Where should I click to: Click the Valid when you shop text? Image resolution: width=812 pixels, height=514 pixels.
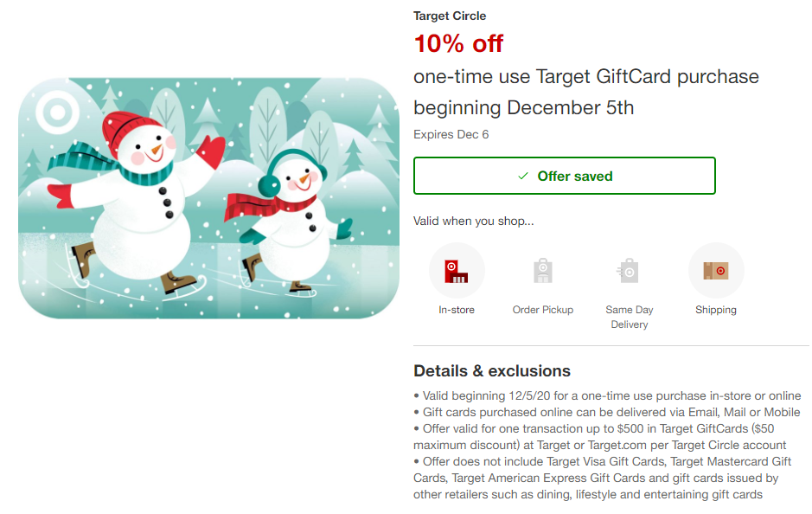pyautogui.click(x=473, y=222)
